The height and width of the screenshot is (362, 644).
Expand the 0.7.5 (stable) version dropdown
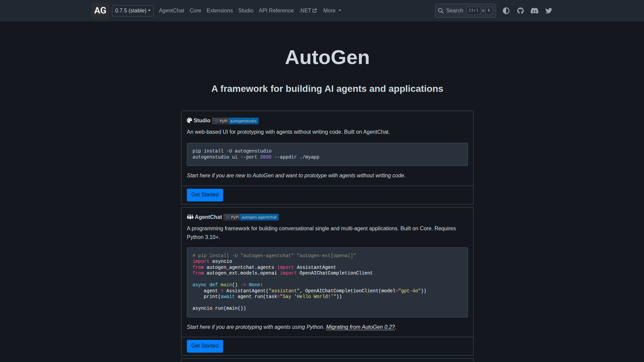[133, 11]
